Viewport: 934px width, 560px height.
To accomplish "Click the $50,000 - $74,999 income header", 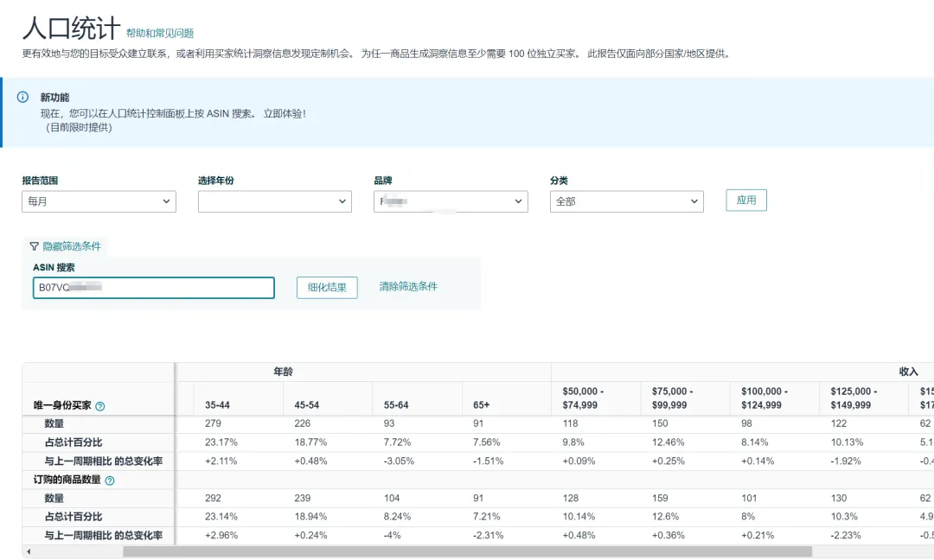I will (583, 398).
